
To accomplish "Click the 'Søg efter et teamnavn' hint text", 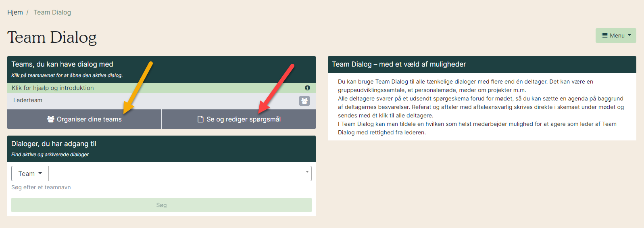I will (41, 187).
